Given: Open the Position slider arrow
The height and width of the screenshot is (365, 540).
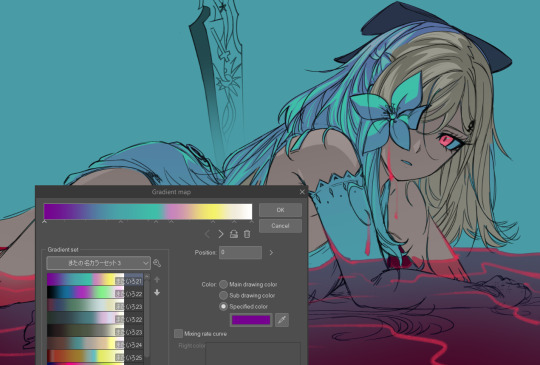Looking at the screenshot, I should [271, 252].
